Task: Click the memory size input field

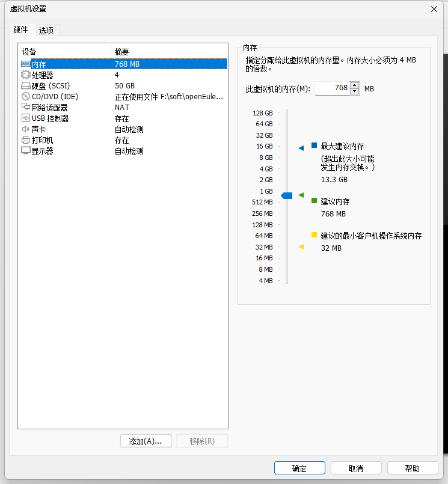Action: click(333, 88)
